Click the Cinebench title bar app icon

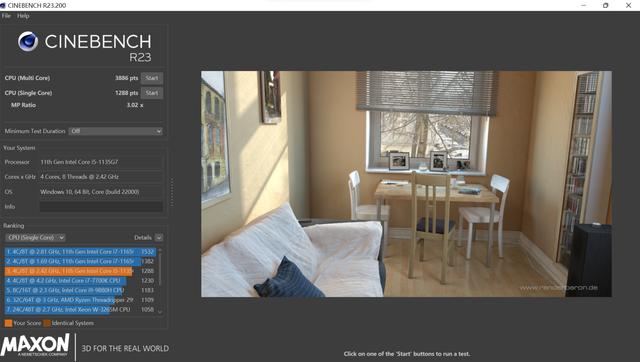tap(3, 5)
